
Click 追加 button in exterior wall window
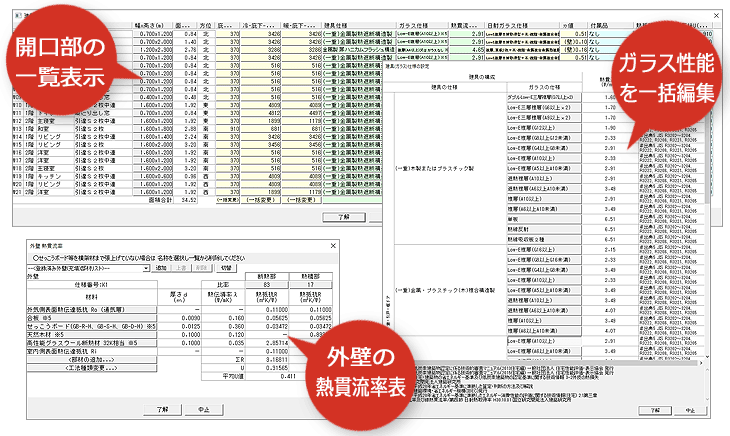[x=162, y=268]
